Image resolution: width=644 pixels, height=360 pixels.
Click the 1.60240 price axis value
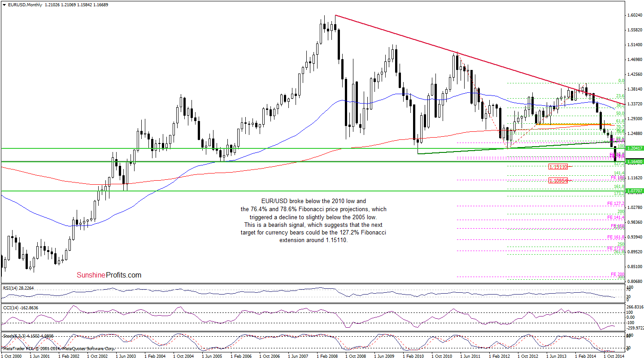635,15
